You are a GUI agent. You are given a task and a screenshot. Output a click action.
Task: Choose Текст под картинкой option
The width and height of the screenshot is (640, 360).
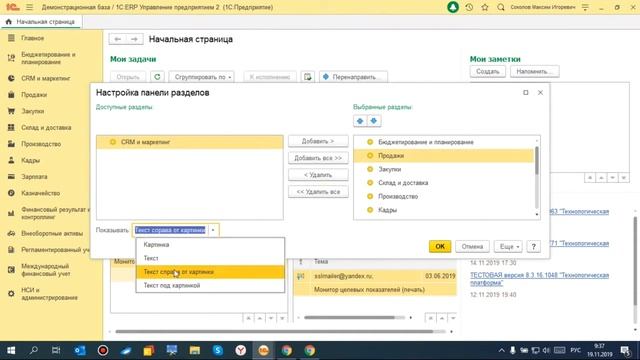210,285
